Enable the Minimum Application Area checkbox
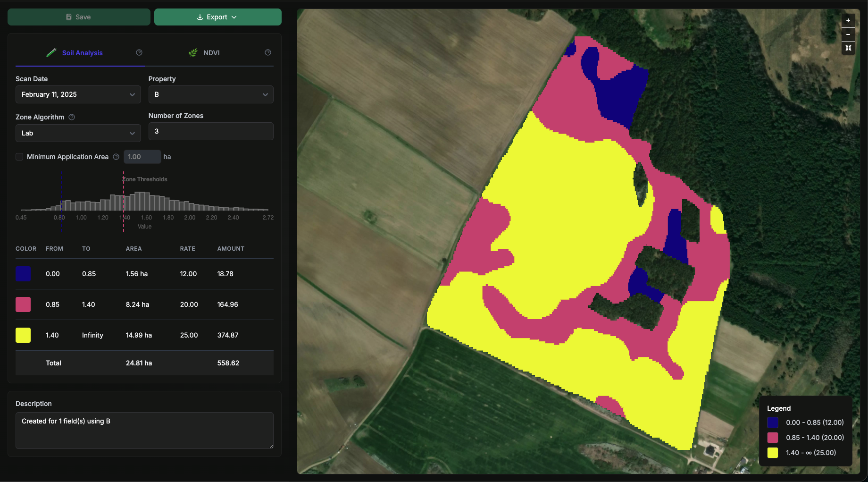Image resolution: width=868 pixels, height=482 pixels. tap(19, 156)
